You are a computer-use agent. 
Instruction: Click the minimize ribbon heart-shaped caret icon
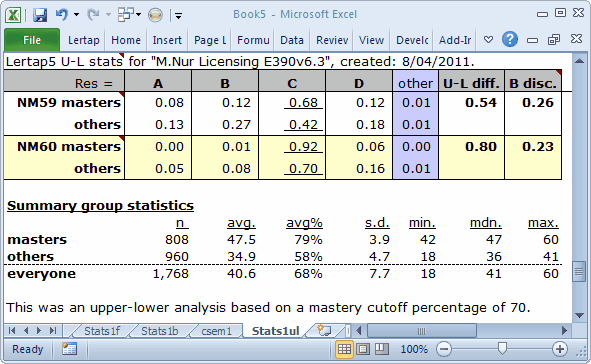click(x=488, y=40)
